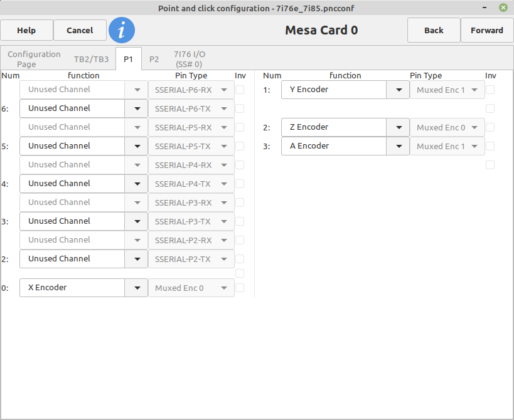
Task: Click the Help button
Action: 26,30
